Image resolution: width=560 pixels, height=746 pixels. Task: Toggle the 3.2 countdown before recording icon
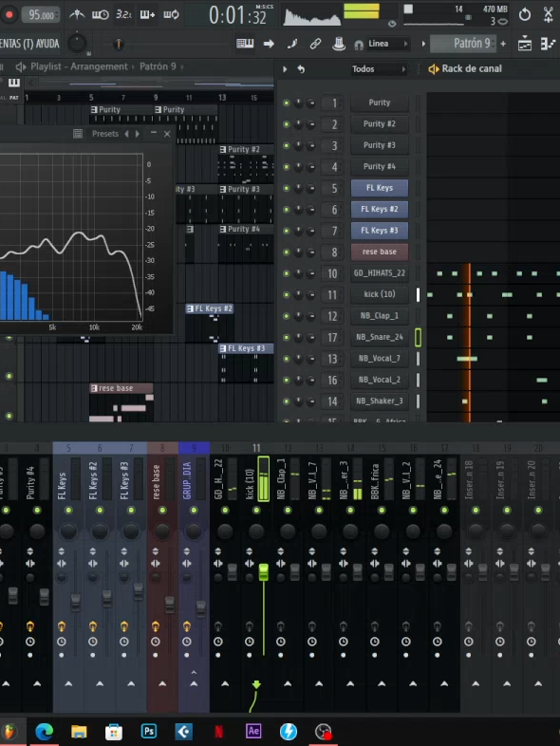tap(123, 15)
